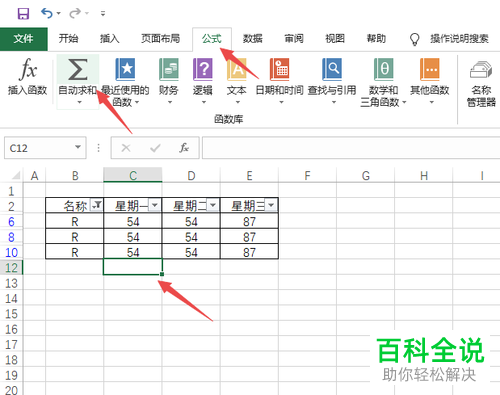The width and height of the screenshot is (500, 395).
Task: Click the 操作说明搜索 search field
Action: pos(459,39)
